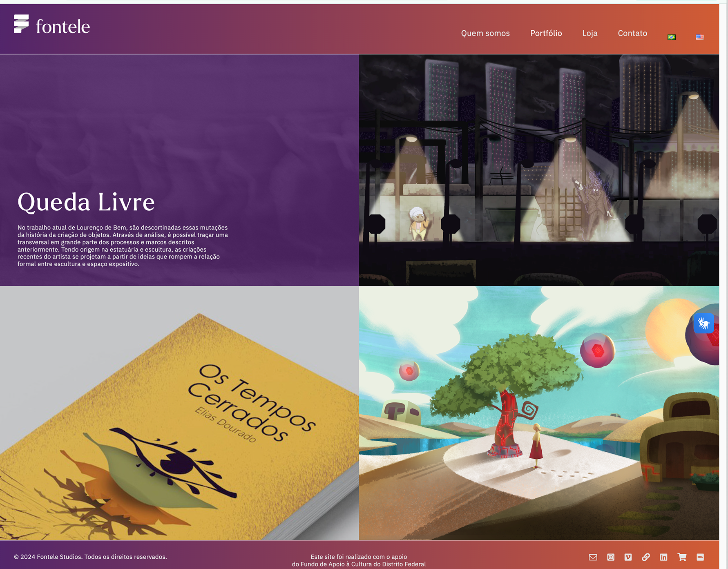Open the Vimeo icon in footer
Viewport: 728px width, 569px height.
[x=628, y=557]
